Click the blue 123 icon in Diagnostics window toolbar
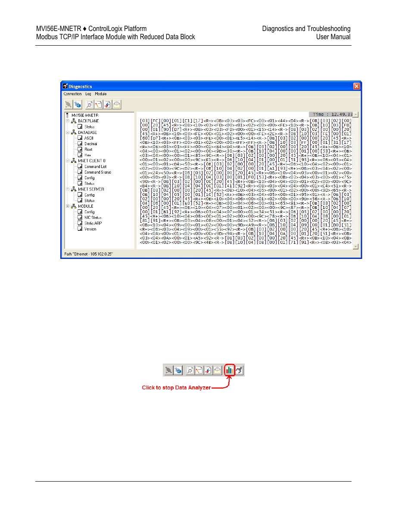 pos(78,105)
